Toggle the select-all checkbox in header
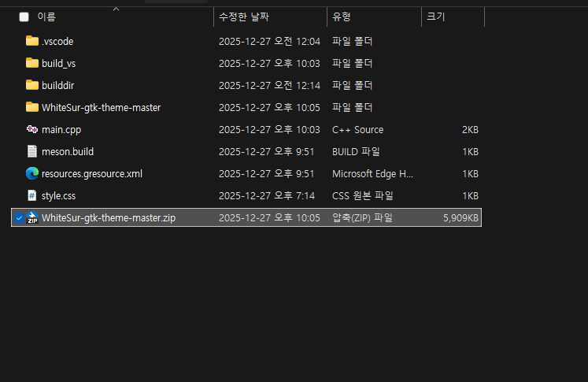This screenshot has width=588, height=382. [24, 17]
